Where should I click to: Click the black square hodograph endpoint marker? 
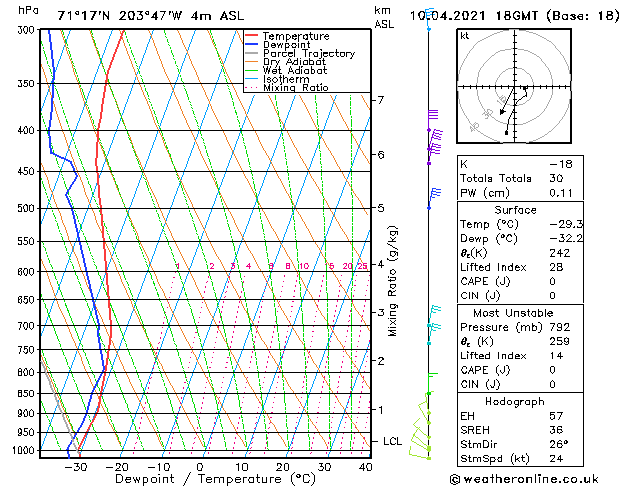tap(506, 133)
